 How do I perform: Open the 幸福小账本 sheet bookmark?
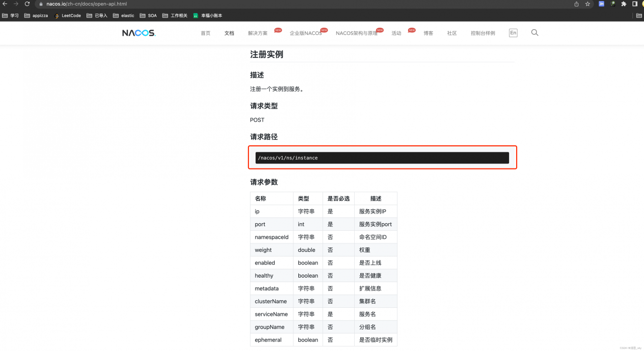[x=208, y=16]
